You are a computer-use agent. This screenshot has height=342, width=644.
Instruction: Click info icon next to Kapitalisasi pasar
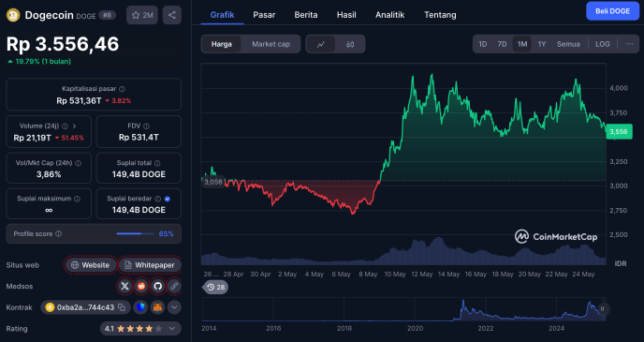pyautogui.click(x=122, y=89)
